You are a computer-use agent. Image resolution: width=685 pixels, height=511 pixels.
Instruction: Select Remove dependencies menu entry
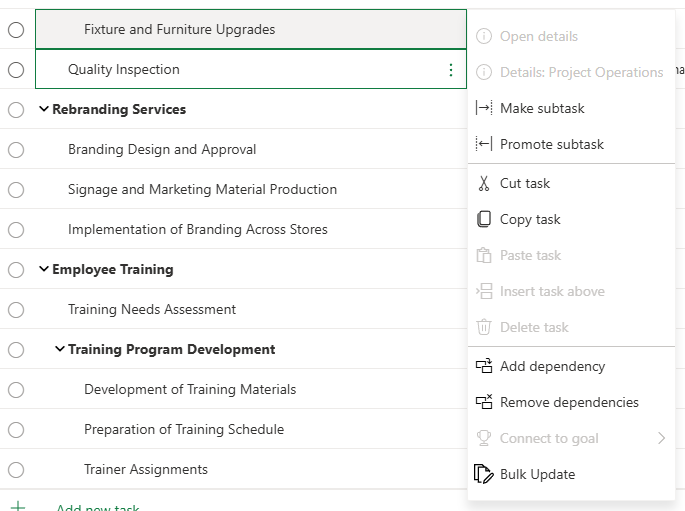(x=571, y=402)
